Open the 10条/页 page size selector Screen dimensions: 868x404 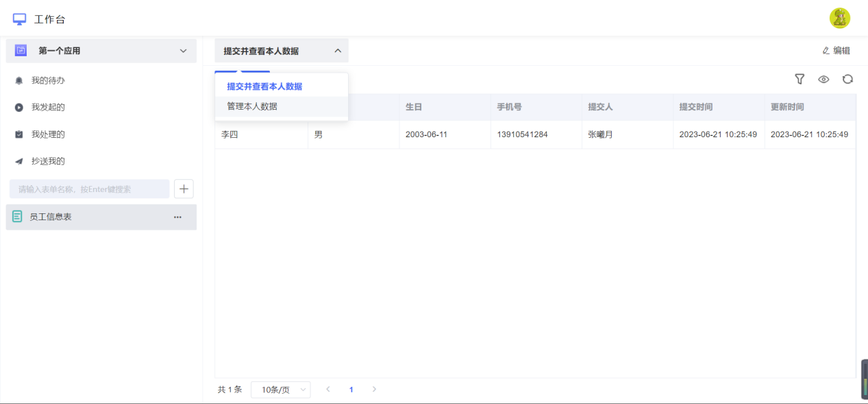tap(280, 390)
